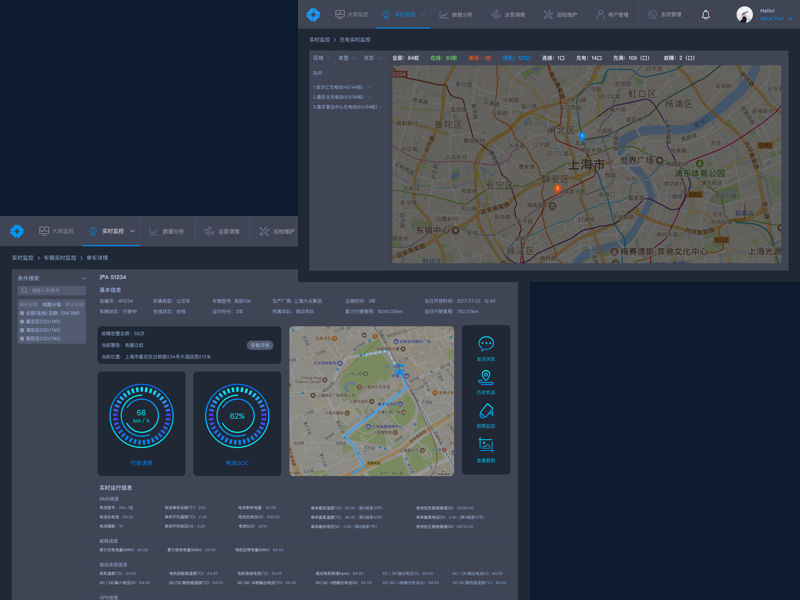Screen dimensions: 800x600
Task: Open 运营调度 icon in charging monitoring window
Action: (496, 15)
